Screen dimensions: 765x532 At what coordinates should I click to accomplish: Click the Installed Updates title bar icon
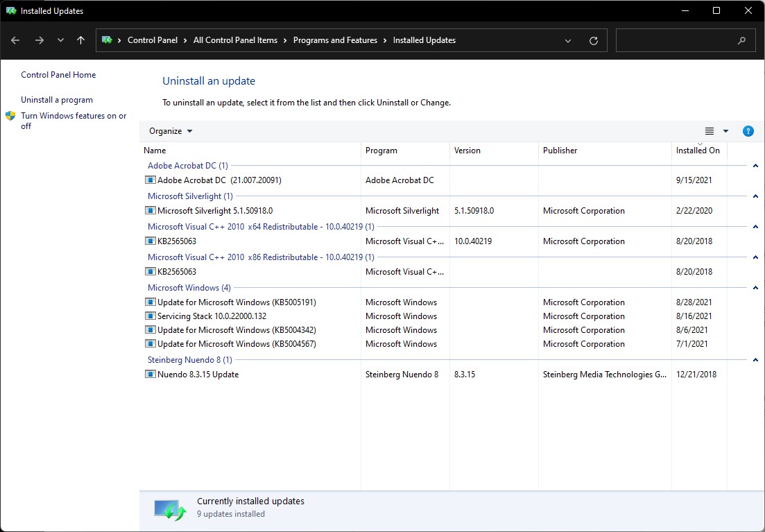click(x=10, y=10)
